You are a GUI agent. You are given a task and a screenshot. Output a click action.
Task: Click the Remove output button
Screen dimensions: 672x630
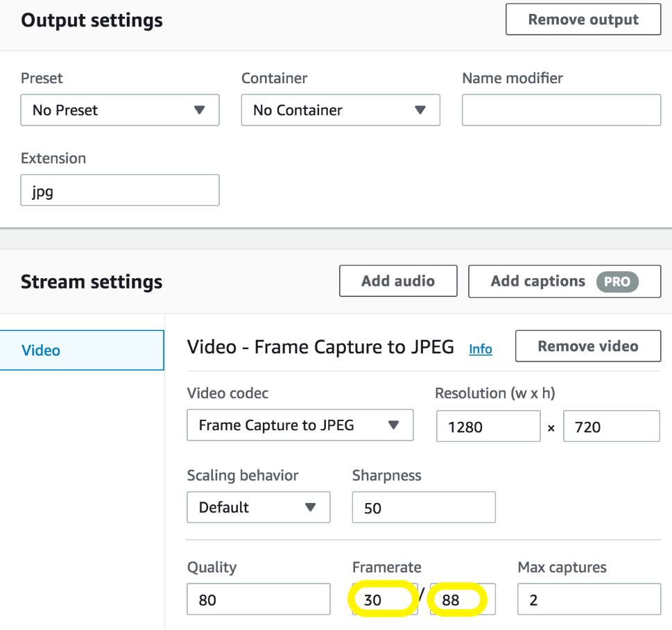pyautogui.click(x=583, y=19)
